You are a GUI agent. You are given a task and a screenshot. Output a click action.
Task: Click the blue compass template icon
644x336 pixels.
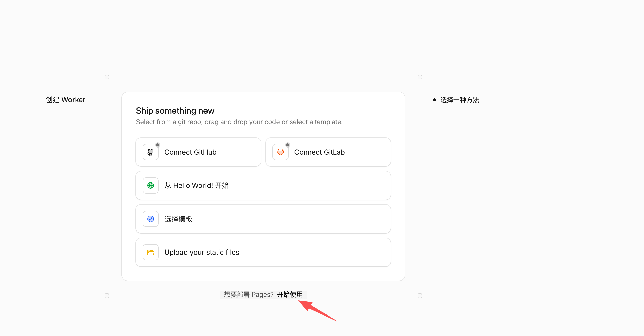tap(151, 219)
